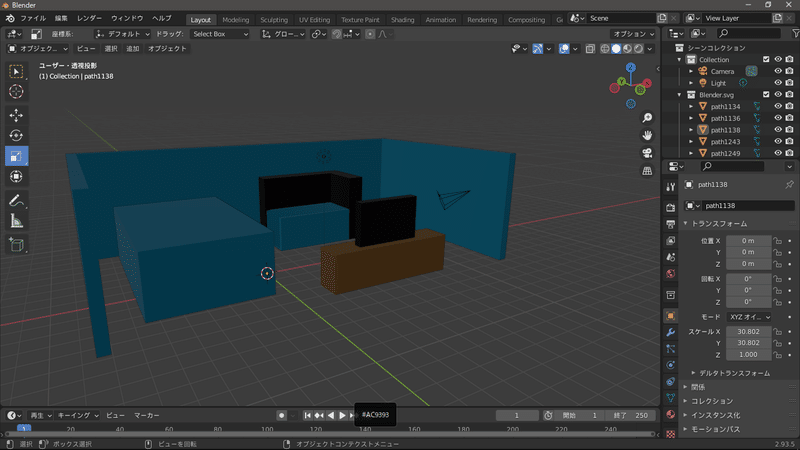Open the Select Box drag dropdown
This screenshot has width=800, height=450.
[220, 34]
